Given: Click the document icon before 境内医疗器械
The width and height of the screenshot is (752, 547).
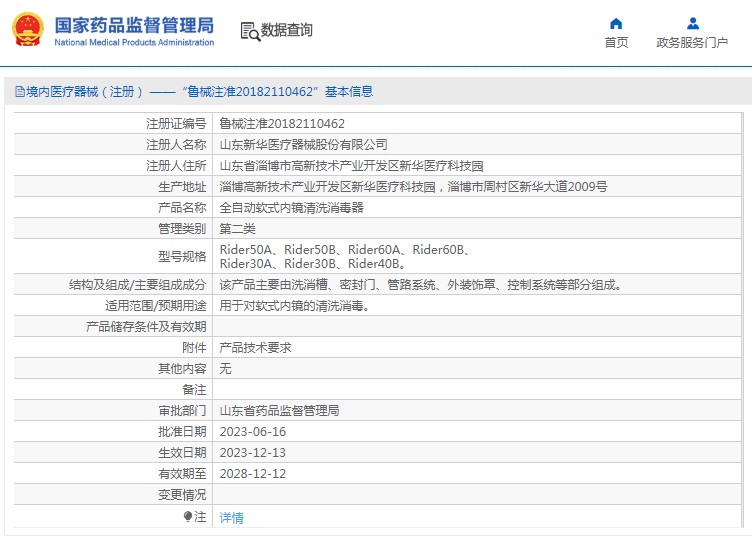Looking at the screenshot, I should coord(19,92).
